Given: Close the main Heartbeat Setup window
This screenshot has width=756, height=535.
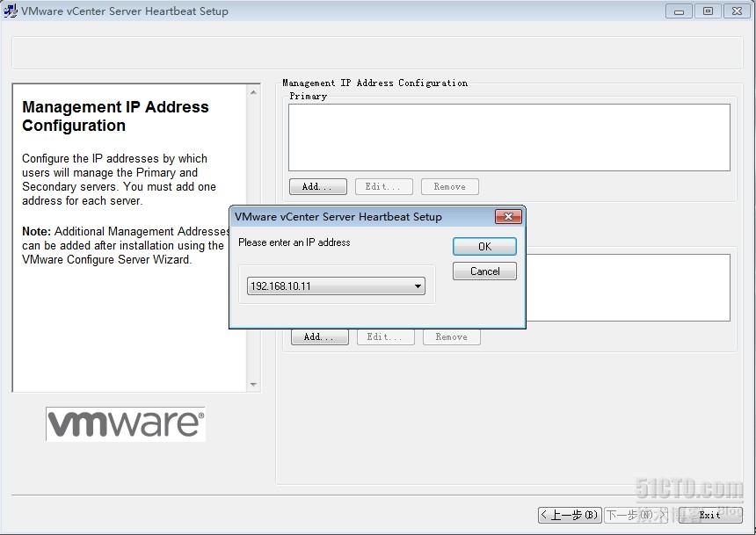Looking at the screenshot, I should tap(738, 11).
